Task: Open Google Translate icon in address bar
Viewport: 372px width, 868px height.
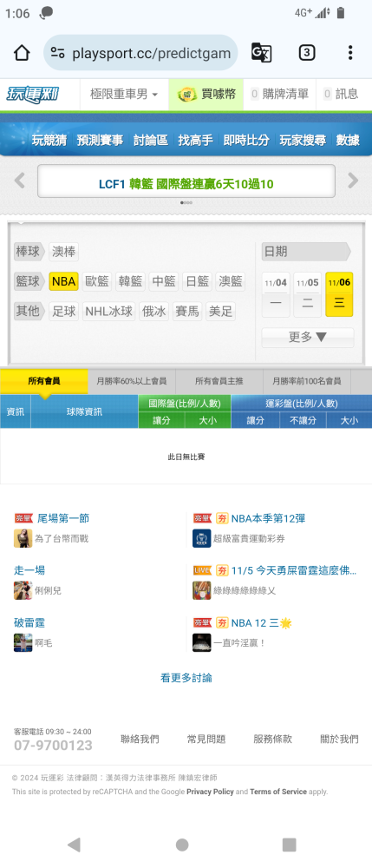Action: click(261, 53)
